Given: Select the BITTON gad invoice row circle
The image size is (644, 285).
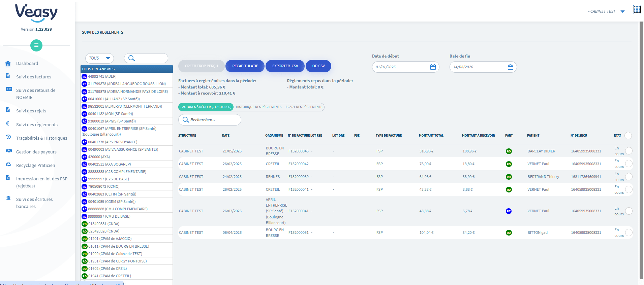Looking at the screenshot, I should (x=628, y=233).
